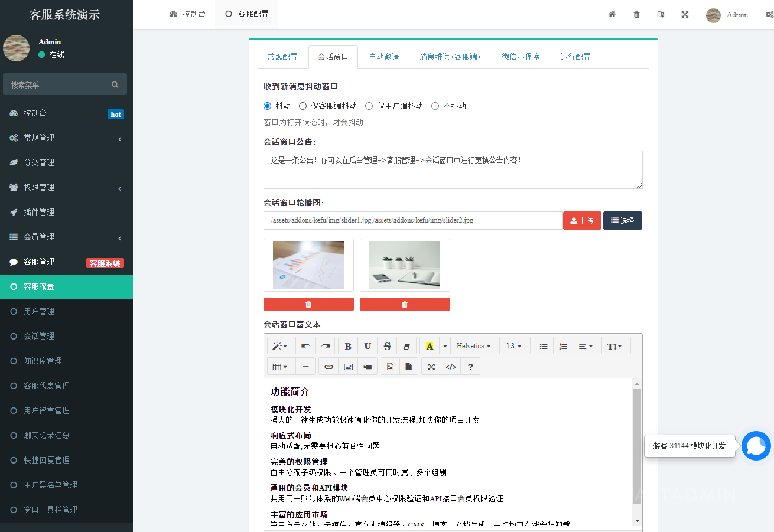Image resolution: width=774 pixels, height=532 pixels.
Task: Select the 仅客服端抖动 radio option
Action: [303, 106]
